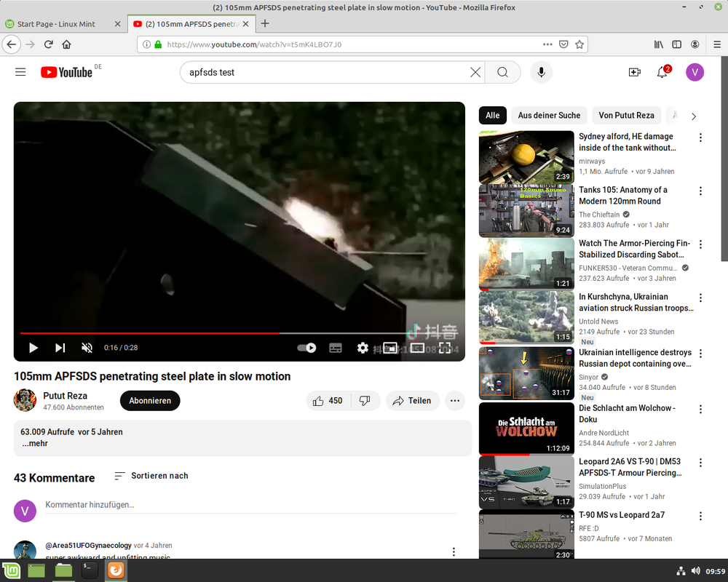The width and height of the screenshot is (728, 582).
Task: Skip to the next video
Action: click(x=60, y=348)
